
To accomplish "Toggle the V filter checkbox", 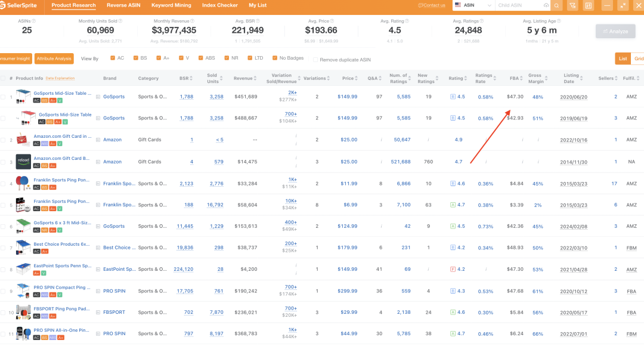I will (x=181, y=58).
